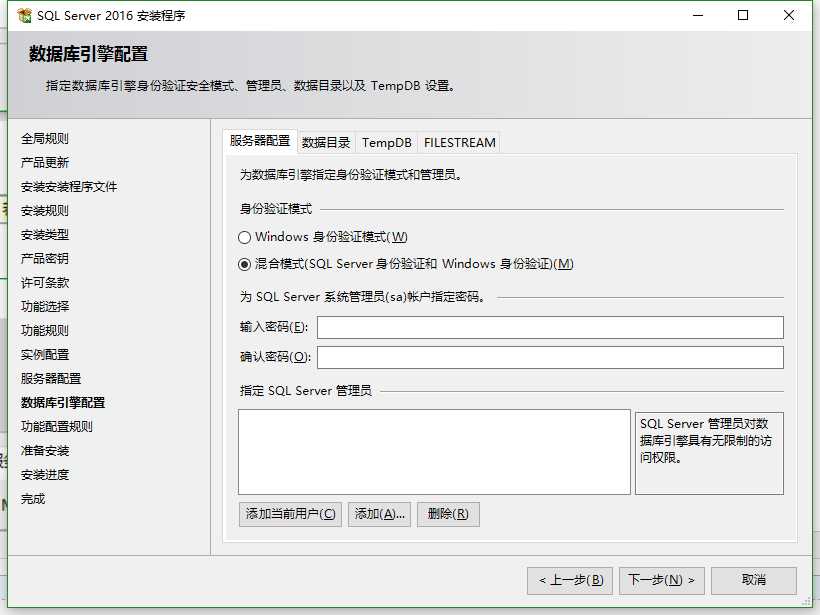This screenshot has height=615, width=820.
Task: Select Windows 身份验证模式 radio button
Action: (x=244, y=237)
